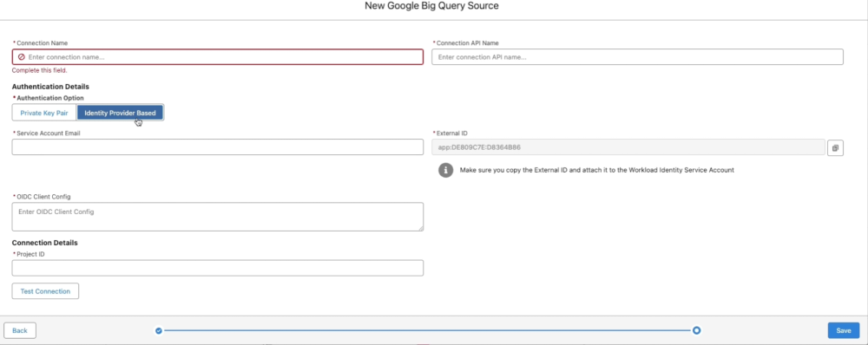Click the info icon beside External ID note
Screen dimensions: 868x345
[445, 170]
